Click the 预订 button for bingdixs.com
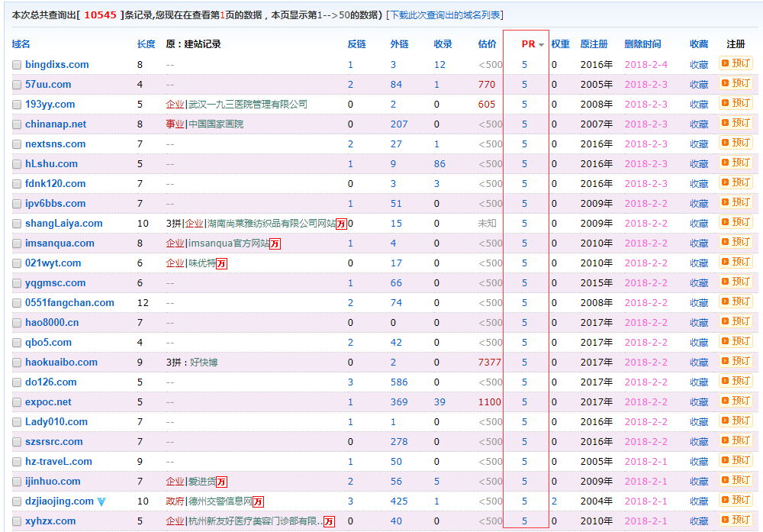This screenshot has width=763, height=532. (x=736, y=63)
